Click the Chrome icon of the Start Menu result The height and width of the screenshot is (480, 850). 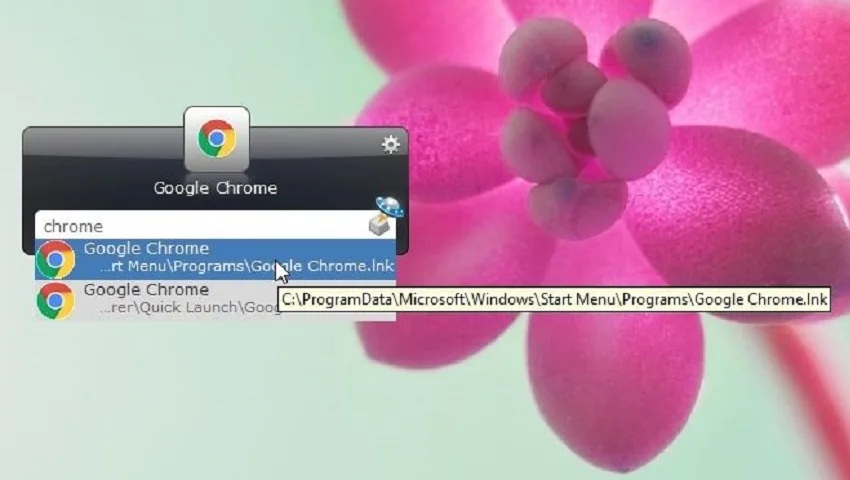55,259
